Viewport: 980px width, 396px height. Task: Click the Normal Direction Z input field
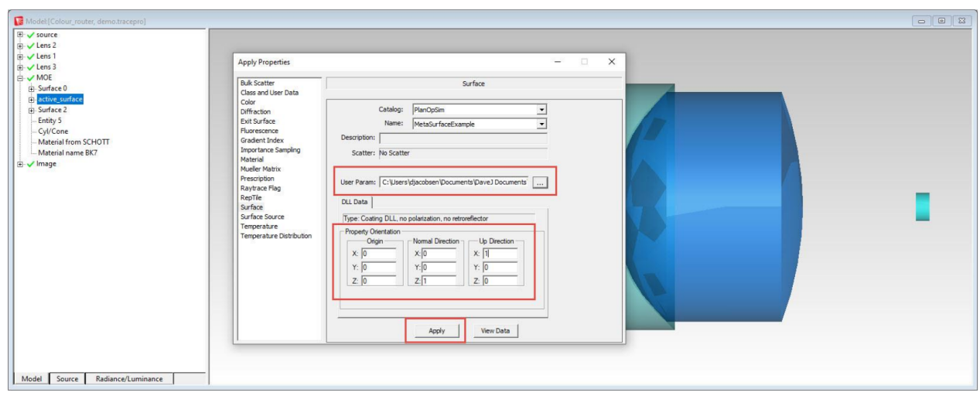[x=442, y=281]
